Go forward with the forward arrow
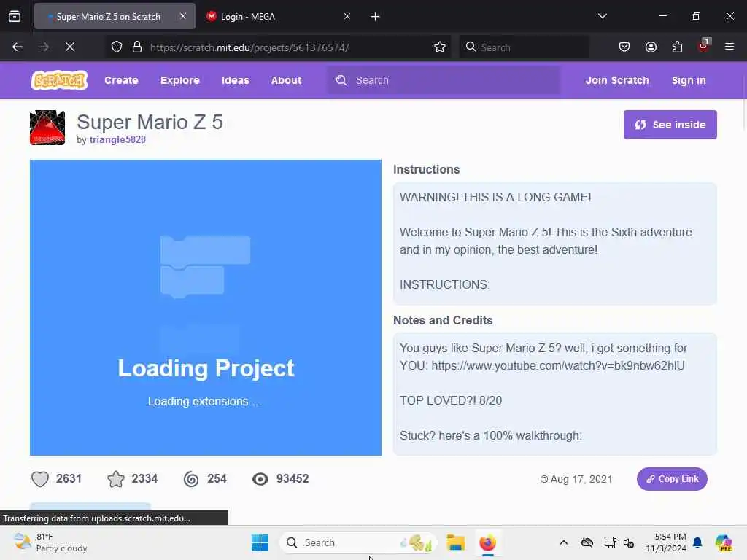 pos(43,47)
